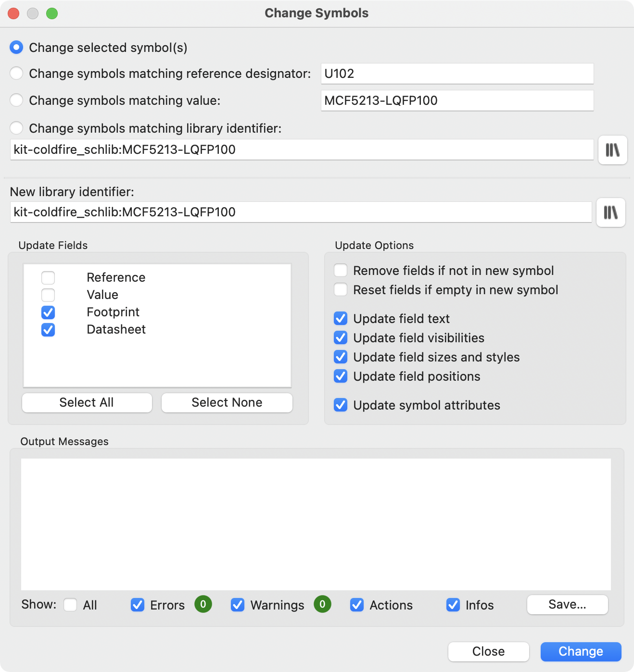Enable Remove fields if not in new symbol

(x=341, y=270)
